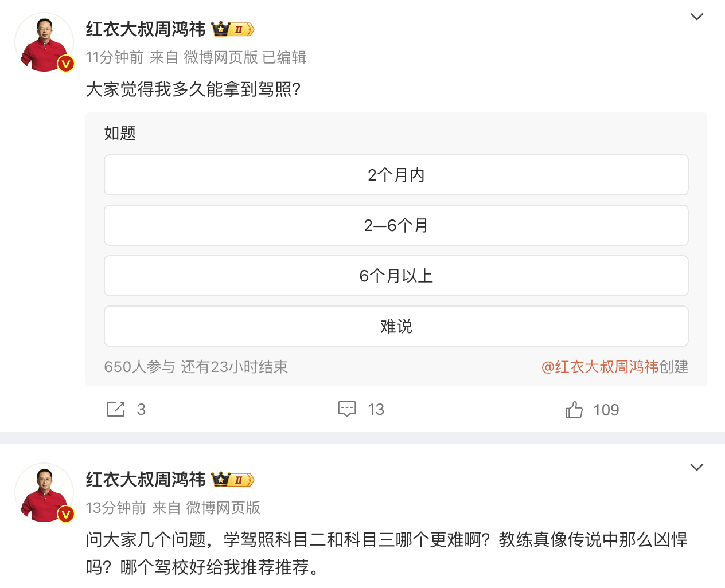
Task: Open comments via the speech bubble icon
Action: pos(347,409)
